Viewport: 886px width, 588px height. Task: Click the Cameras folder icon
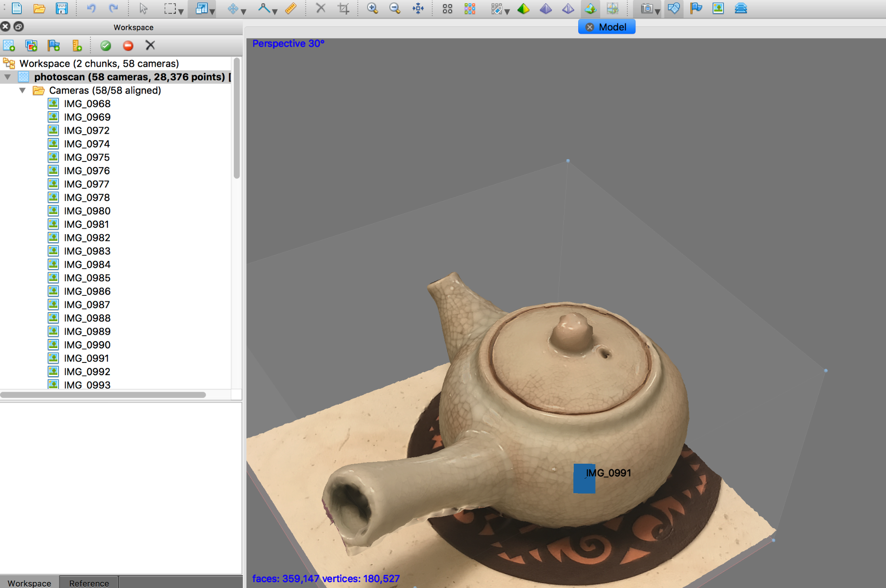pos(39,90)
